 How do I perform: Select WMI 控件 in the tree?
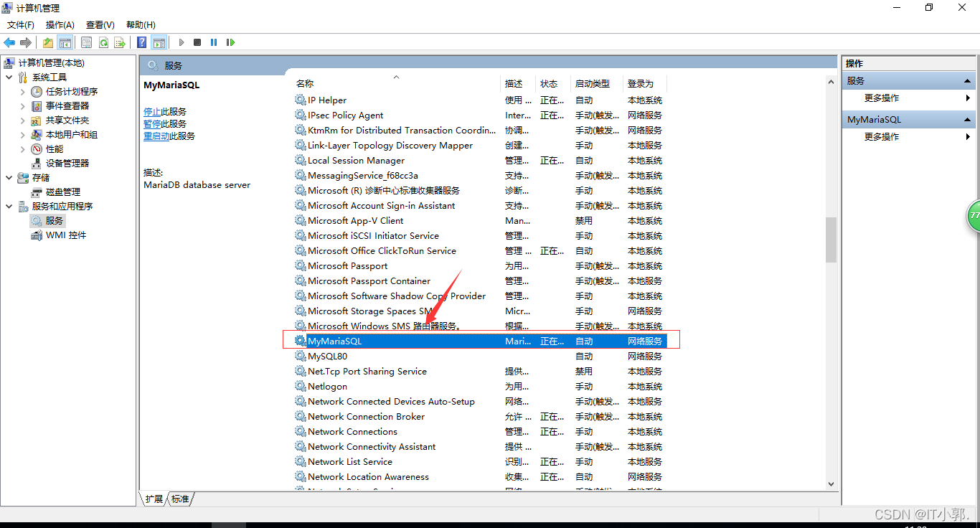(66, 235)
